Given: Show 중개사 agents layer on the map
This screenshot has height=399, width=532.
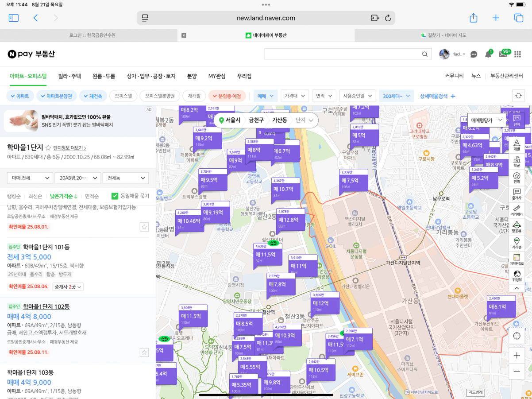Looking at the screenshot, I should pos(517,194).
